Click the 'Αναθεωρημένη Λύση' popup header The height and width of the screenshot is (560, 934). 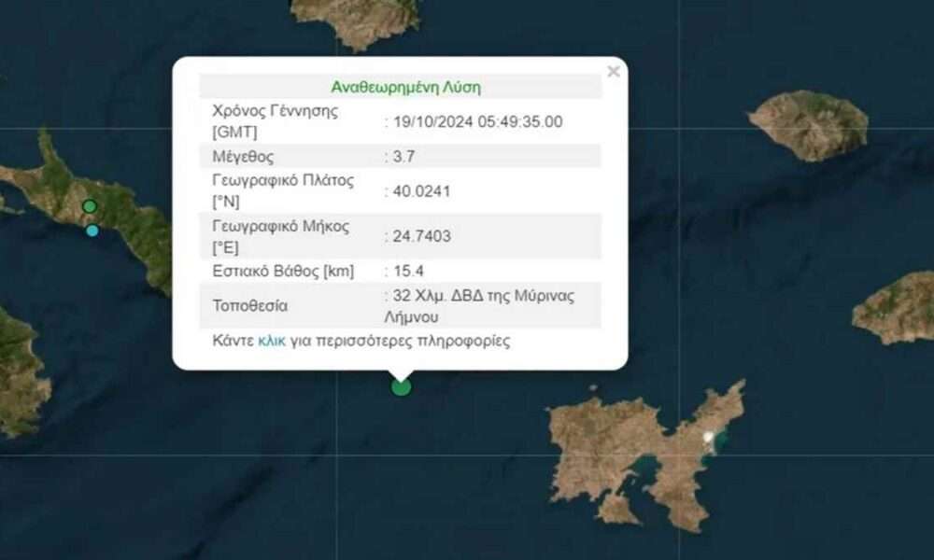tap(405, 88)
